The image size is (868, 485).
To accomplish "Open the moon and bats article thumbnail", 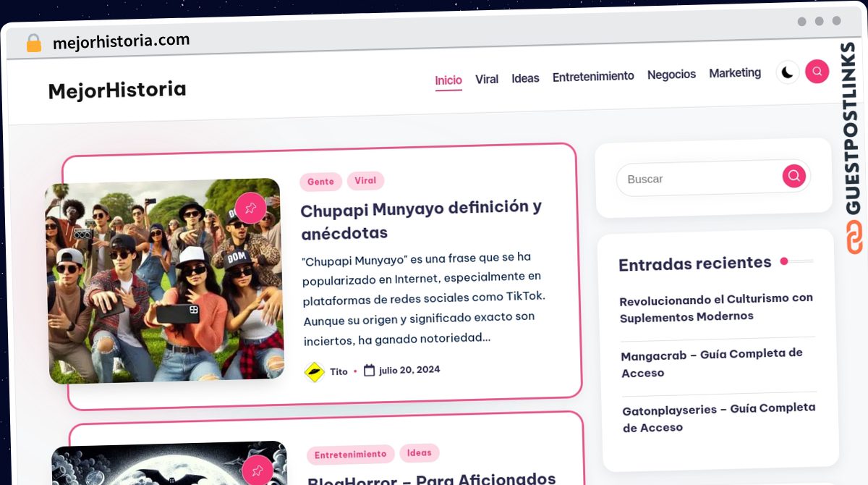I will 169,463.
